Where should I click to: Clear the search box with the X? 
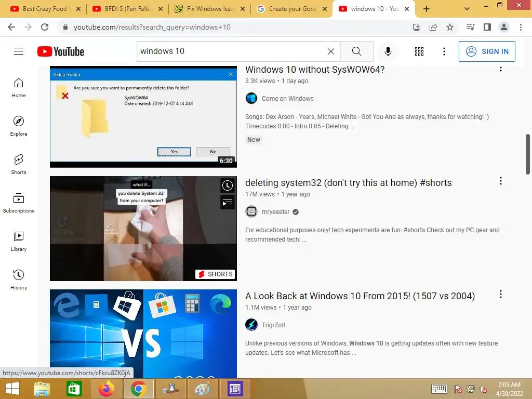pos(331,51)
